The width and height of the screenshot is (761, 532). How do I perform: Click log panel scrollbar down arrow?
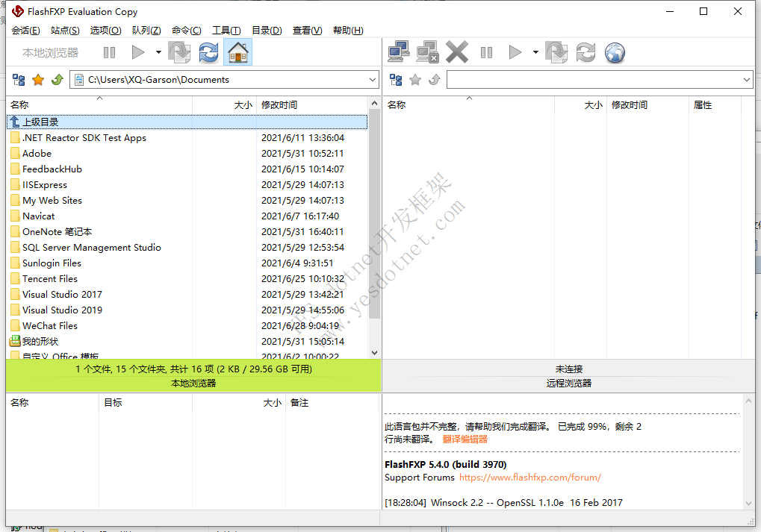tap(748, 504)
